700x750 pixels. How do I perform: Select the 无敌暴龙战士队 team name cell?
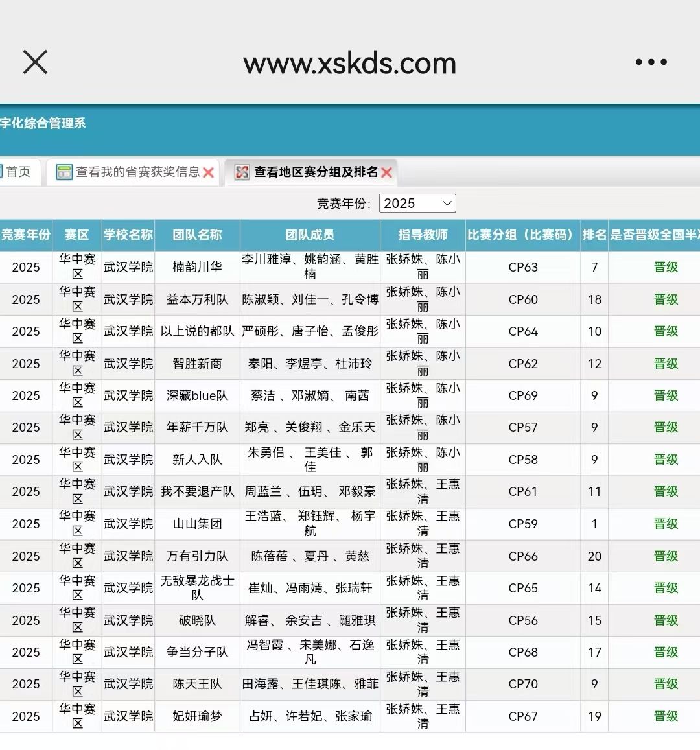[197, 588]
